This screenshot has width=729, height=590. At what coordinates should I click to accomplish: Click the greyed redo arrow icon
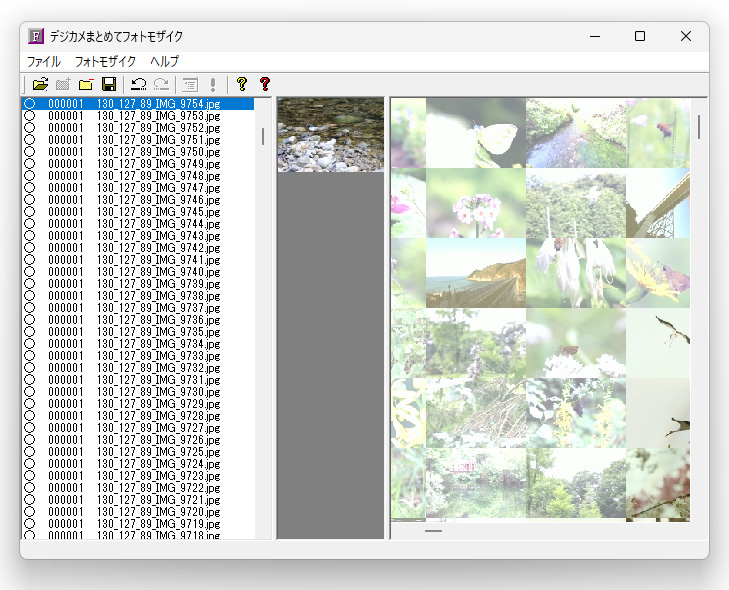[161, 84]
